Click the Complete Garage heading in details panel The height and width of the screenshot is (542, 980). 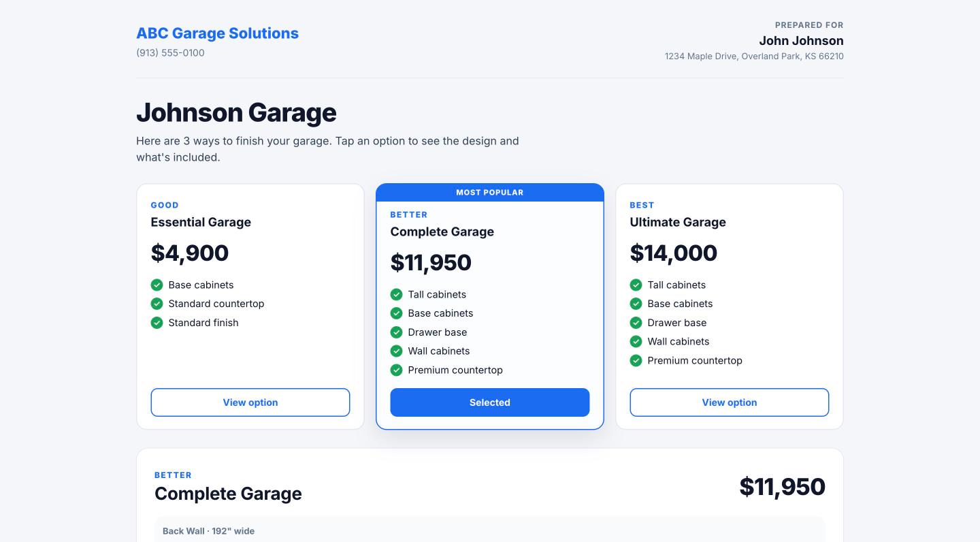(228, 494)
